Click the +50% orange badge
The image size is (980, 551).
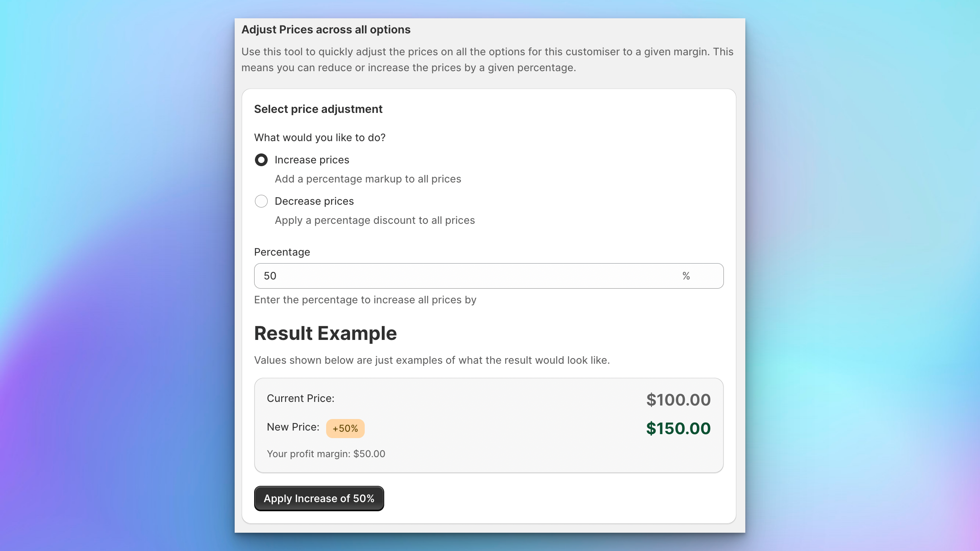pyautogui.click(x=345, y=429)
